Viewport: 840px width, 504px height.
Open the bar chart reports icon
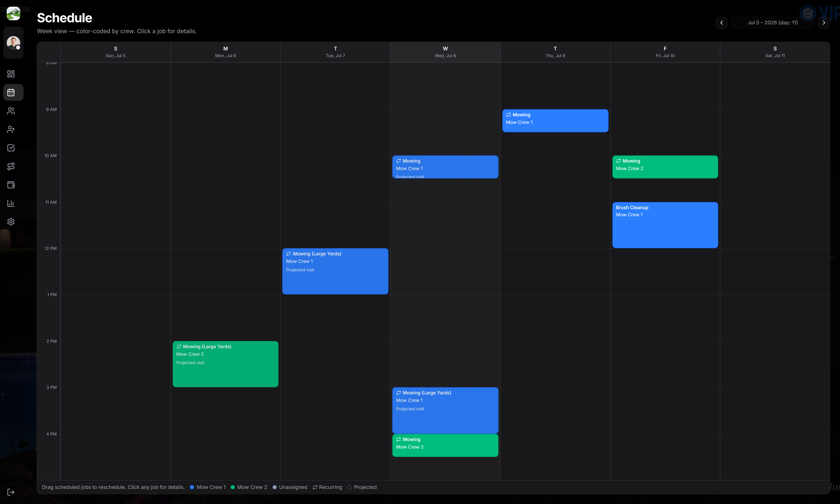pos(11,203)
